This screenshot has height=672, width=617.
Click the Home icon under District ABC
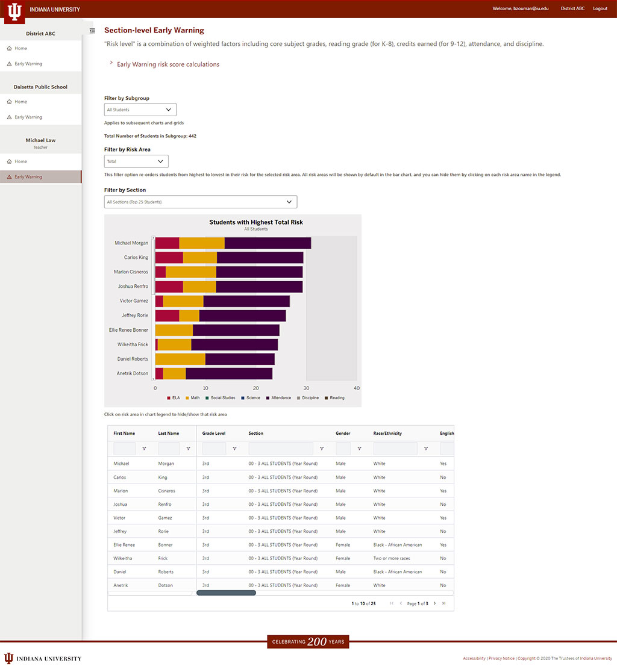pyautogui.click(x=11, y=48)
